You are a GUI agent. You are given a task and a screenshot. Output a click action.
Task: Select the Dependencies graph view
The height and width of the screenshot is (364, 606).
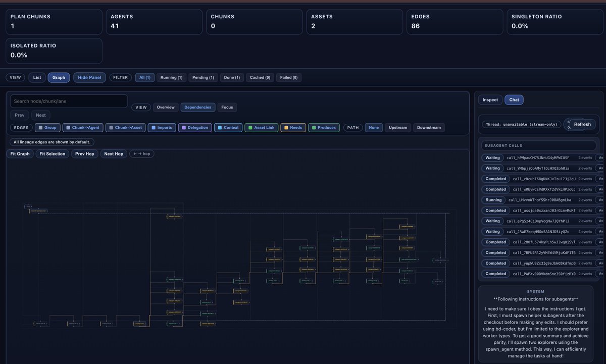pos(198,107)
